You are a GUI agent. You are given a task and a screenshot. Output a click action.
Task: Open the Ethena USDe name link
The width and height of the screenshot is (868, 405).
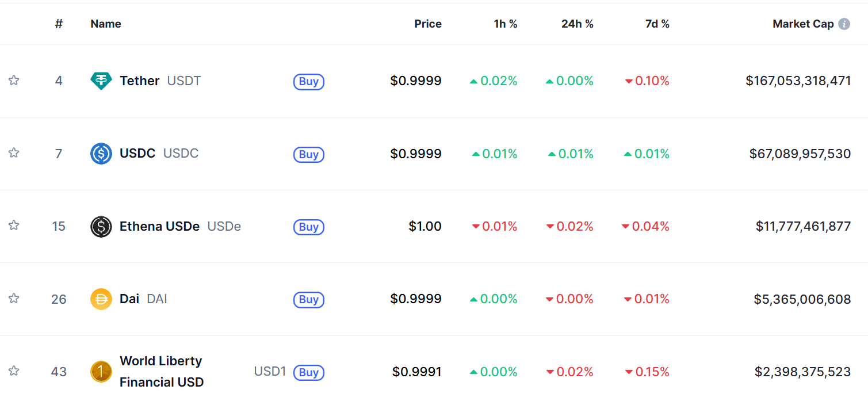pos(159,227)
